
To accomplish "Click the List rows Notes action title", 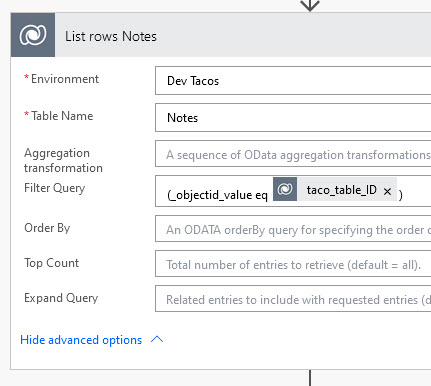I will (111, 36).
